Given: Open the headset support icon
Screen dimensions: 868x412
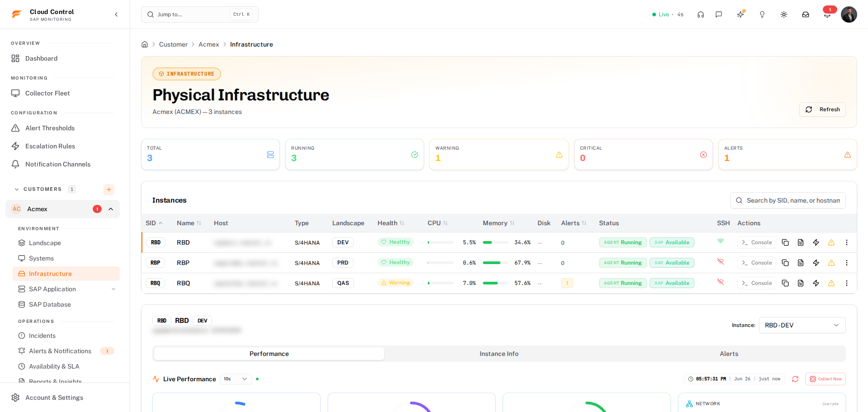Looking at the screenshot, I should click(x=701, y=14).
